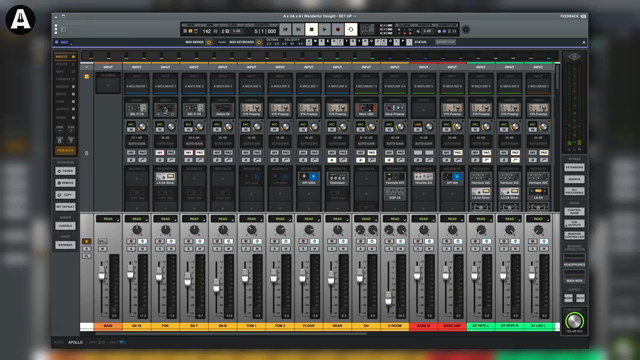
Task: Open the round info button beside transport
Action: pyautogui.click(x=466, y=29)
